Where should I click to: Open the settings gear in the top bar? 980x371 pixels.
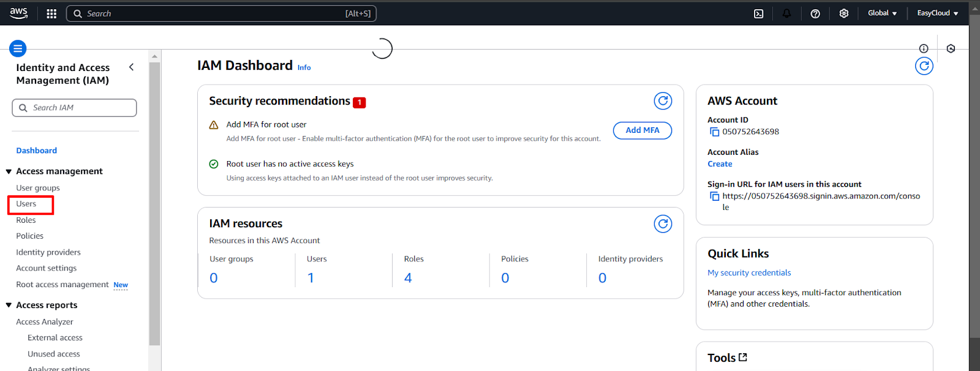844,13
